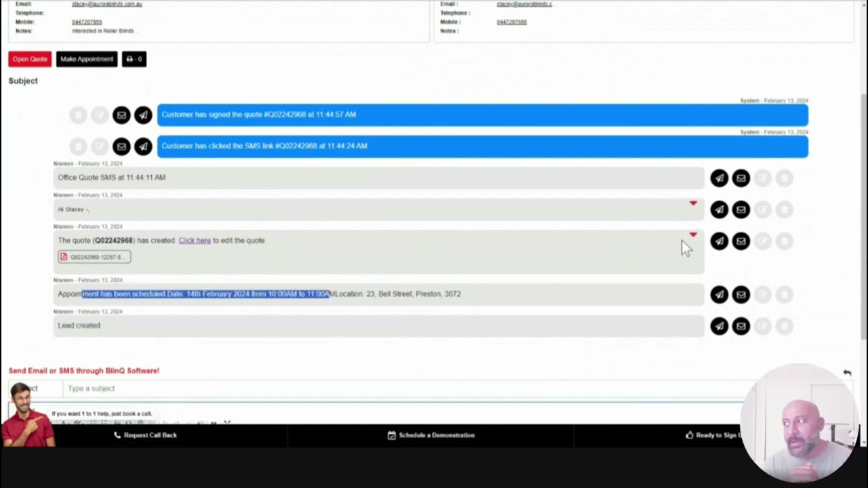Click faded trash icon for quote created row

785,241
